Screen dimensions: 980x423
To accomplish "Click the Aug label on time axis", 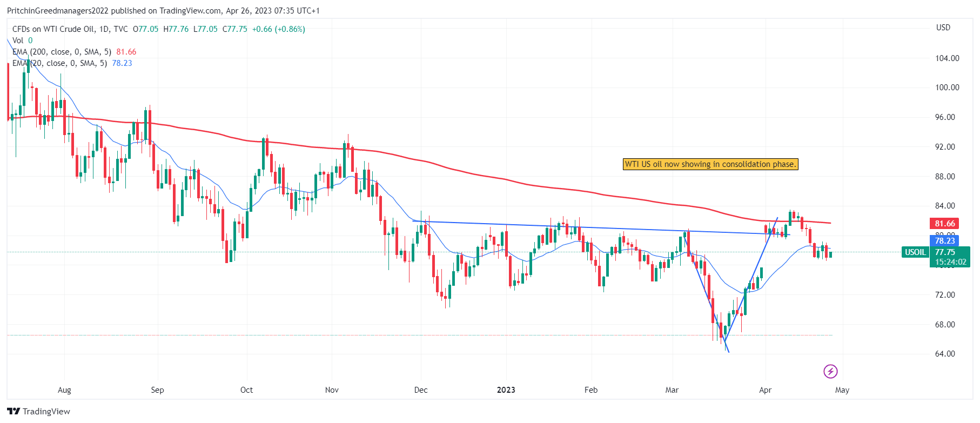I will pos(64,390).
